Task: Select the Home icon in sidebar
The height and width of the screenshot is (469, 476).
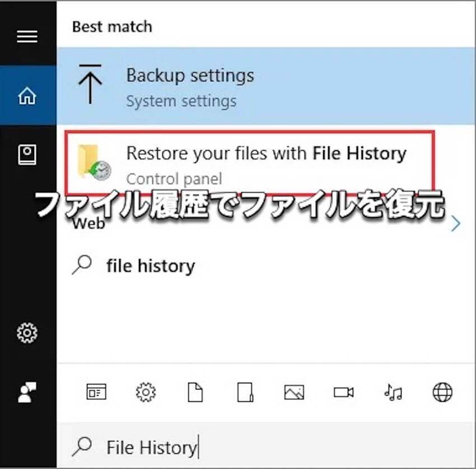Action: tap(27, 96)
